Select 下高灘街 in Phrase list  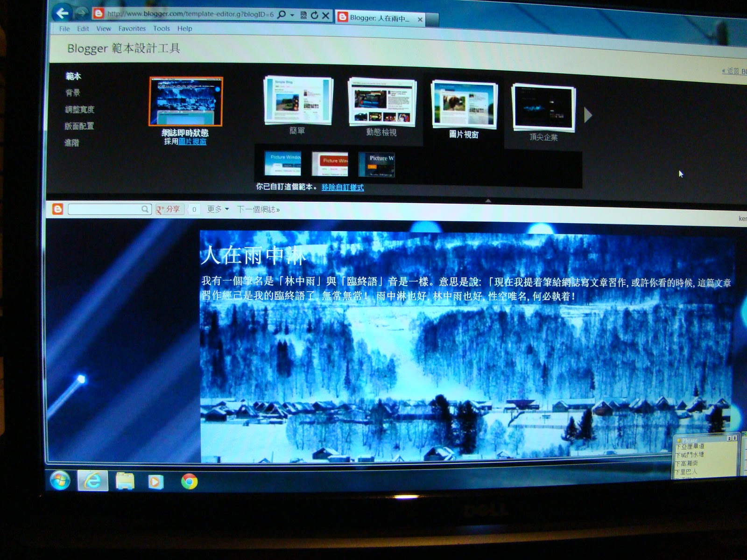pos(687,463)
